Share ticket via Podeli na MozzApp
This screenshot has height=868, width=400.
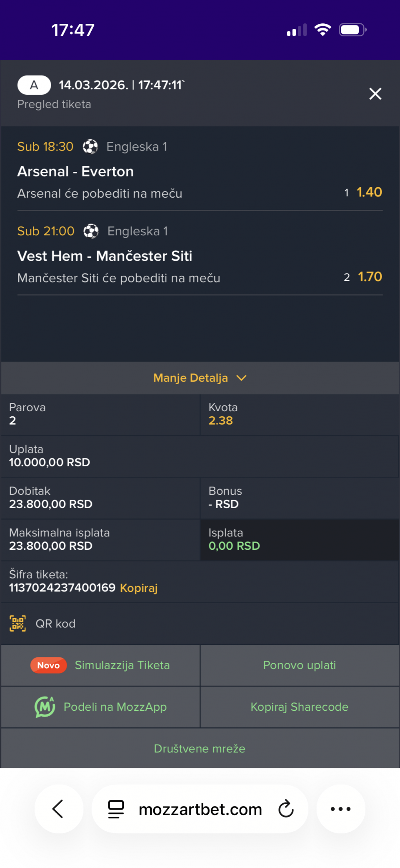tap(115, 707)
